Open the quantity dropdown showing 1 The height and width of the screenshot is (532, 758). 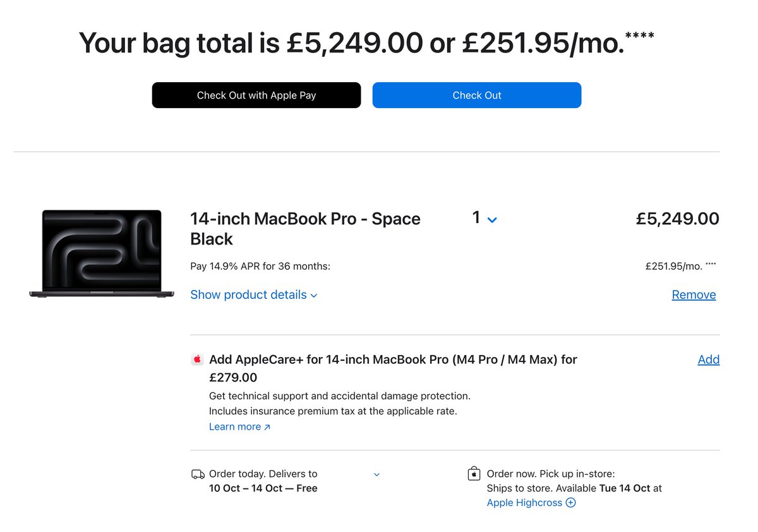pos(484,219)
